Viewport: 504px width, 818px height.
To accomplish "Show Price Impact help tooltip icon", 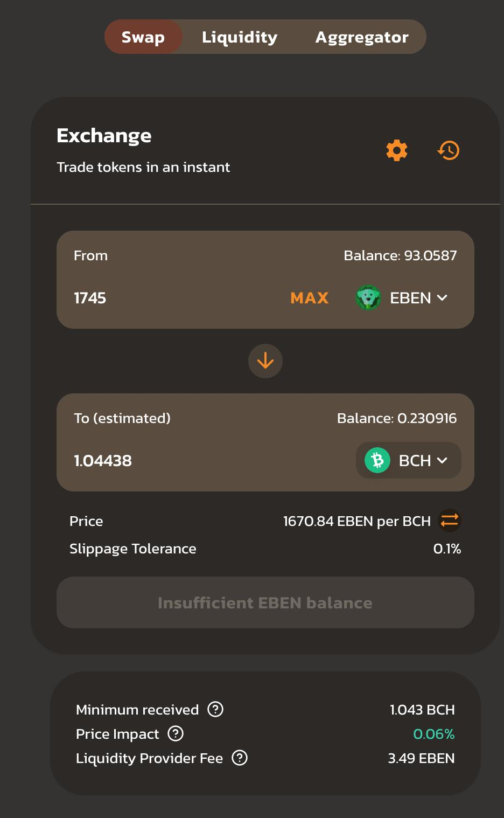I will coord(176,733).
